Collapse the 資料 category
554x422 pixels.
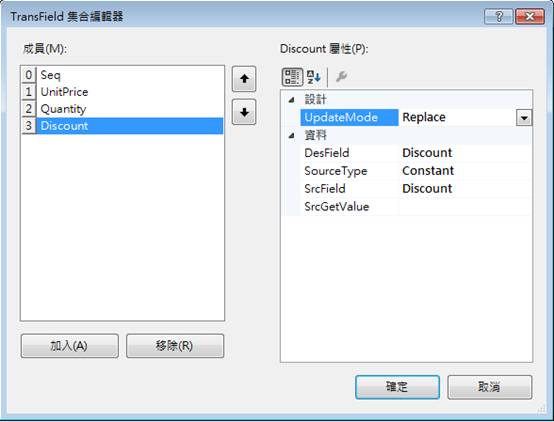(x=291, y=135)
